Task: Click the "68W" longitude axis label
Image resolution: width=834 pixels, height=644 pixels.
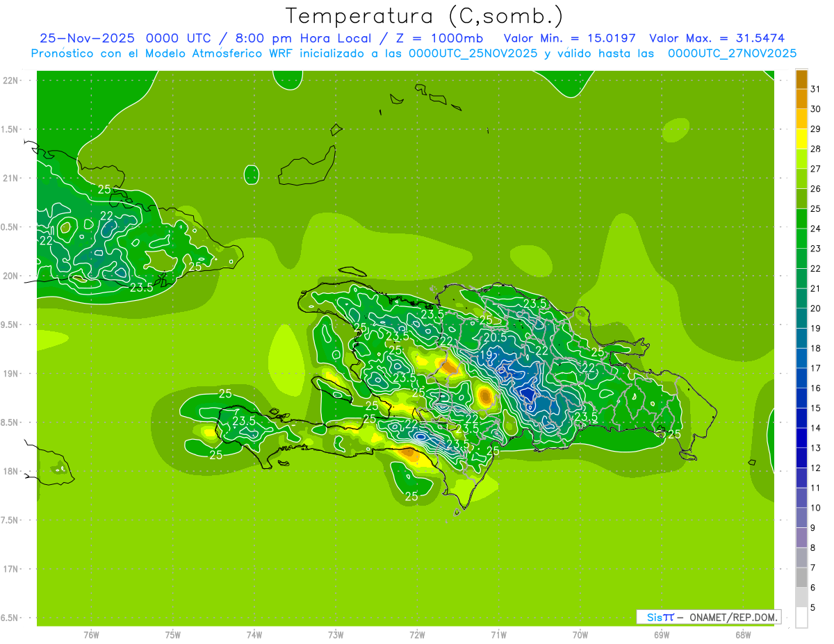Action: pyautogui.click(x=743, y=635)
